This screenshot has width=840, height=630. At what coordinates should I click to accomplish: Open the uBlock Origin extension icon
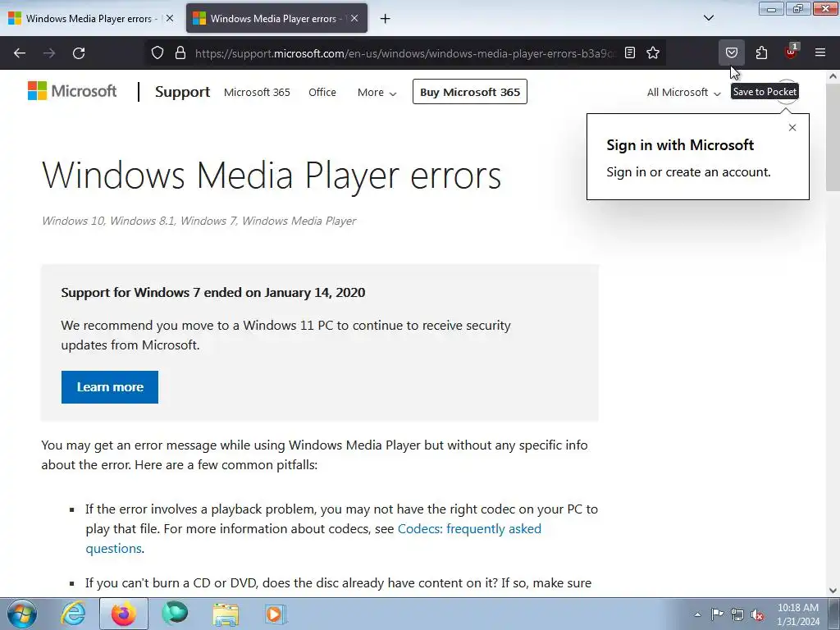791,52
